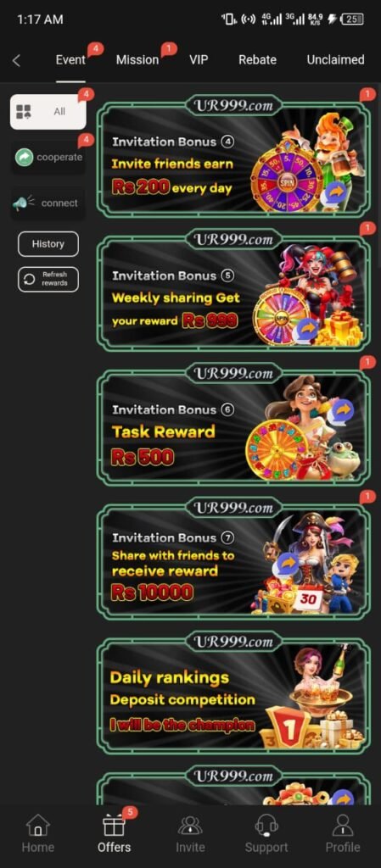Select the Event tab
The image size is (381, 868).
coord(70,60)
